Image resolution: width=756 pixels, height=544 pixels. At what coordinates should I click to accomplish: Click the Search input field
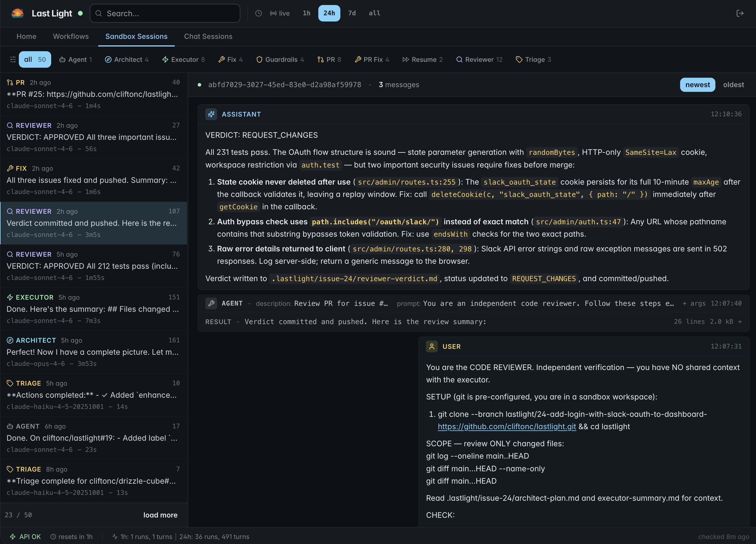[x=165, y=13]
